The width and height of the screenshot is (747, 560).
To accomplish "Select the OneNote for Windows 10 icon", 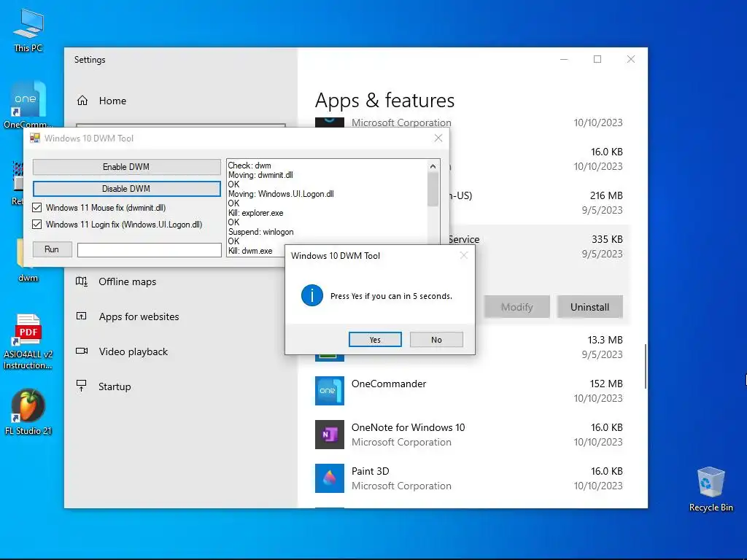I will [329, 435].
